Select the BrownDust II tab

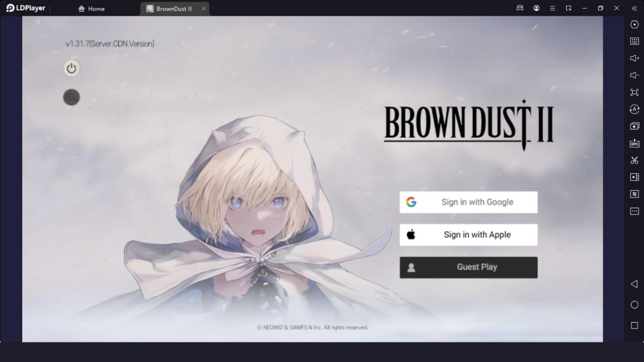pyautogui.click(x=169, y=9)
